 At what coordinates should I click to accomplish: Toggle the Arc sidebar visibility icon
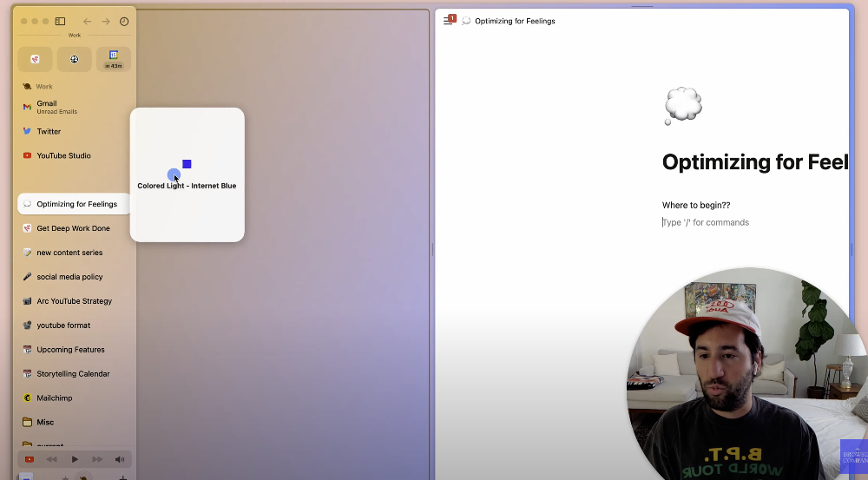coord(61,21)
